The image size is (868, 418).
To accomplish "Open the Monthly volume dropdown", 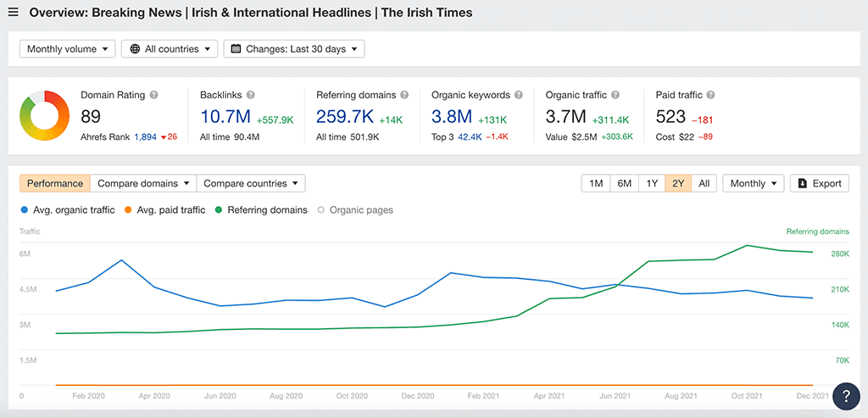I will (x=68, y=48).
